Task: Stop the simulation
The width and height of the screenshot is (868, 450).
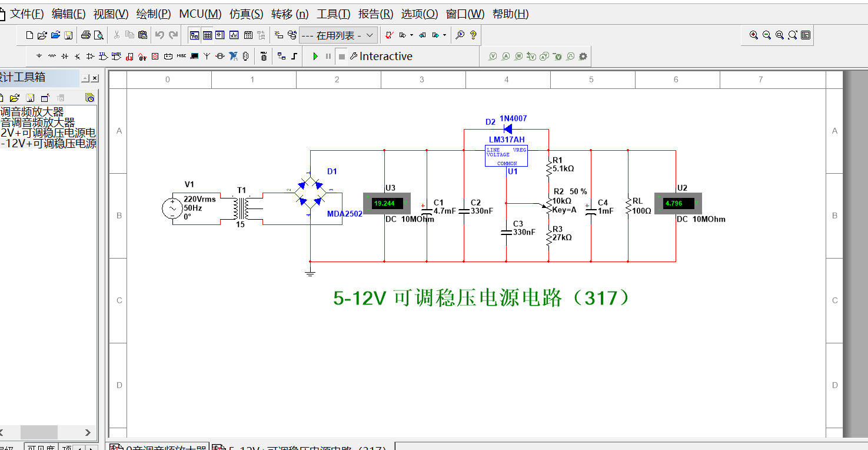Action: 342,57
